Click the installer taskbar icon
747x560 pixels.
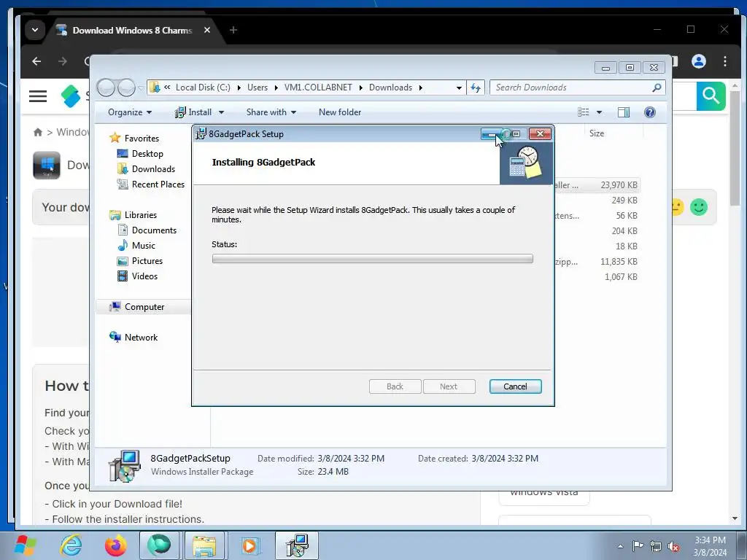point(297,545)
